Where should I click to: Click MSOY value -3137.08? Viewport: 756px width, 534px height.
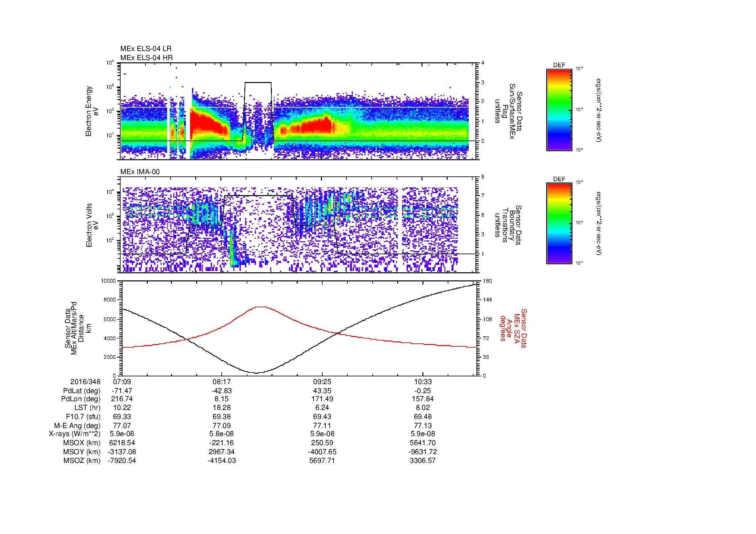(122, 452)
